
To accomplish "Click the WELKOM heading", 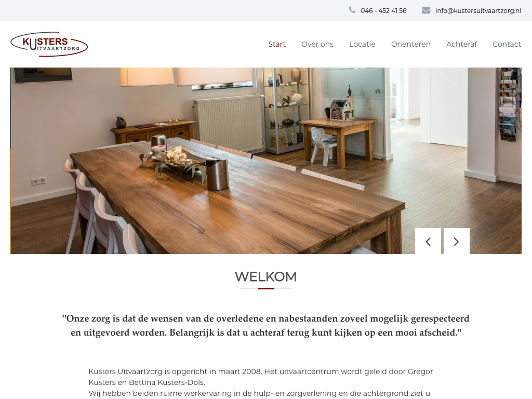I will [265, 276].
